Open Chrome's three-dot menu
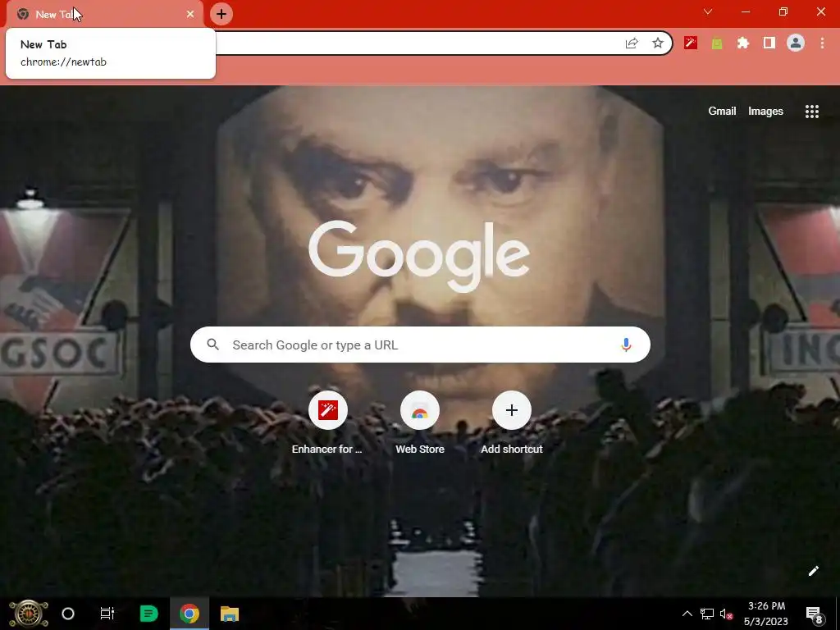 point(822,43)
